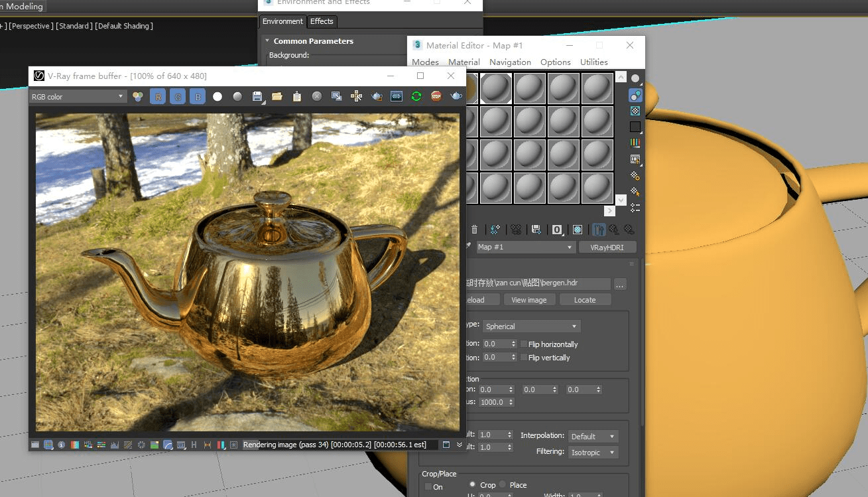Viewport: 868px width, 497px height.
Task: Click Put to Library icon in Material Editor
Action: pos(536,230)
